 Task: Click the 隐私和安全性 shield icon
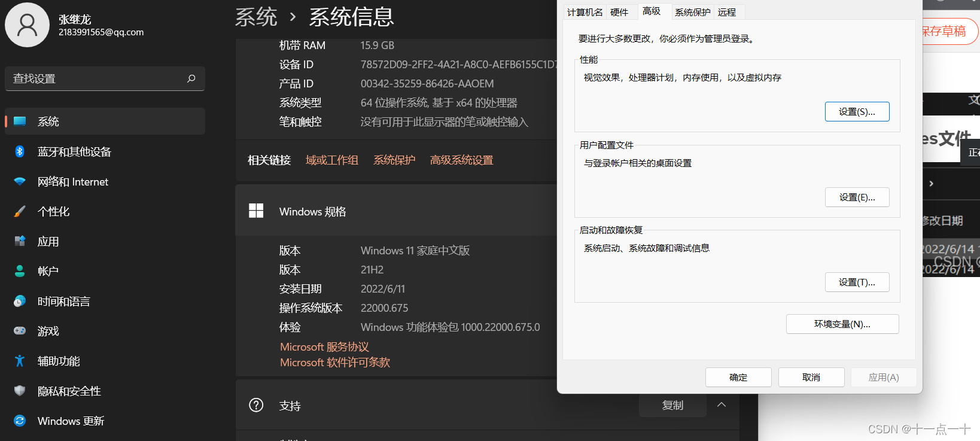(x=20, y=391)
